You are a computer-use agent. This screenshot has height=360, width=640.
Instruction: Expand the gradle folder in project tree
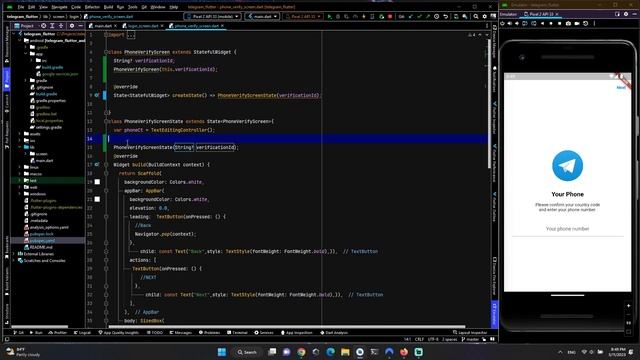pos(26,80)
